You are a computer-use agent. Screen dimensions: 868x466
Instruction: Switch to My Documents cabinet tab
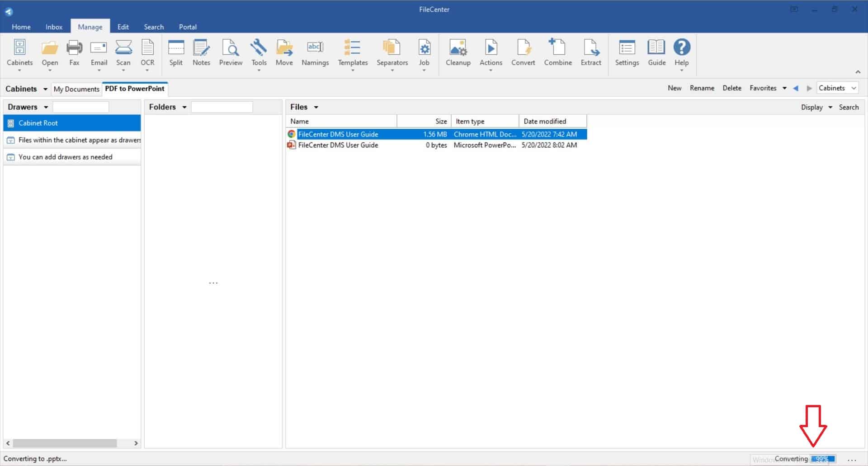[x=76, y=89]
